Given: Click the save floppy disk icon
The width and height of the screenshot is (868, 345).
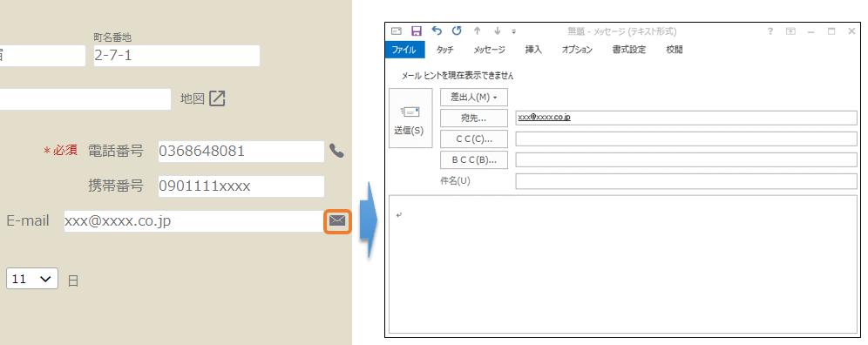Looking at the screenshot, I should pos(417,31).
